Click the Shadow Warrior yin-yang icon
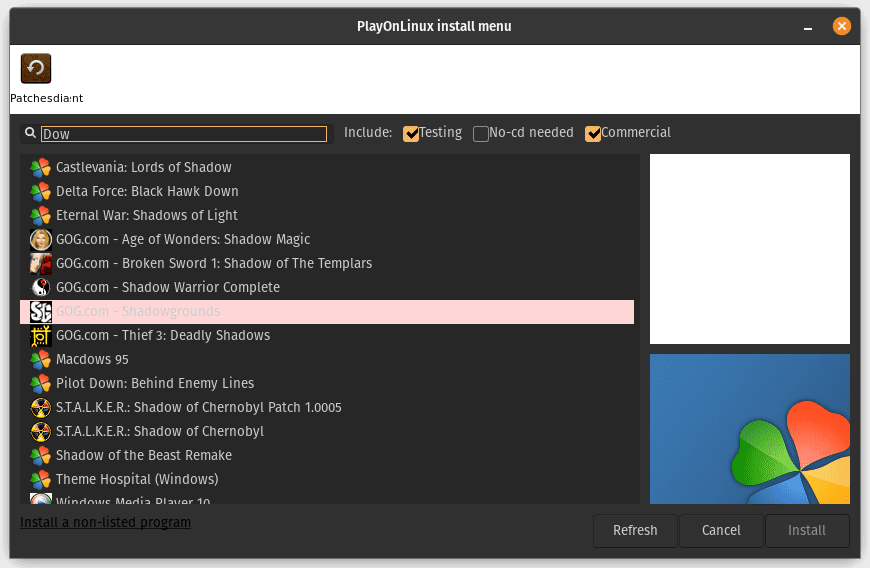Viewport: 870px width, 568px height. click(40, 288)
